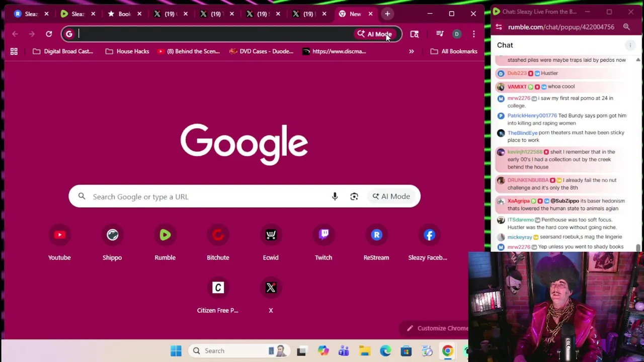Open Microsoft Teams from the taskbar

[344, 351]
